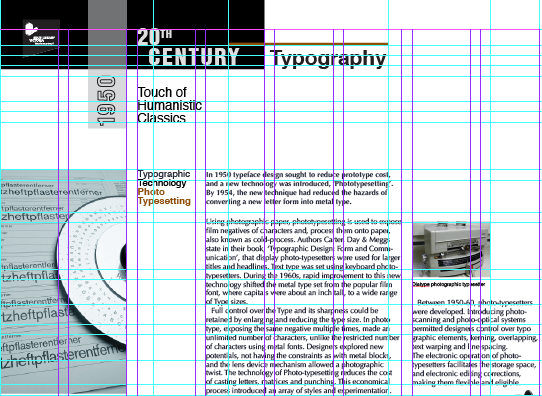Click the 'Typographic Technology' subheading
This screenshot has height=396, width=542.
pos(163,178)
